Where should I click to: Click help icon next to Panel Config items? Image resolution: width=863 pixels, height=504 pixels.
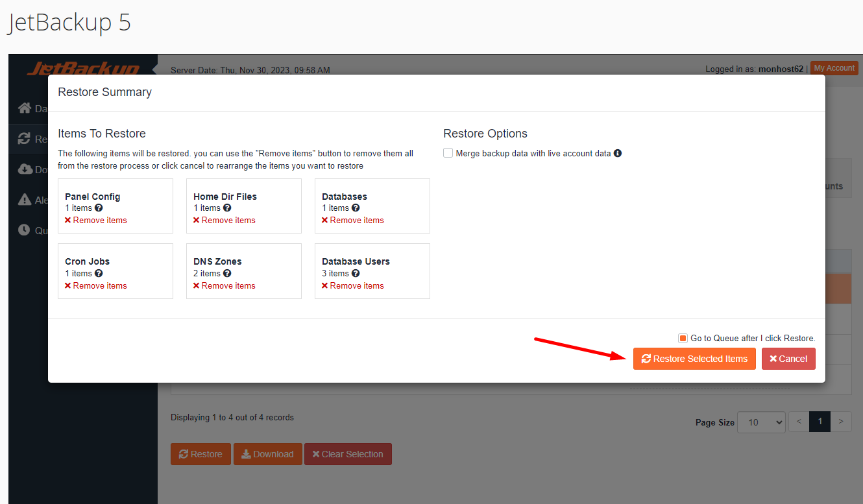pyautogui.click(x=99, y=208)
